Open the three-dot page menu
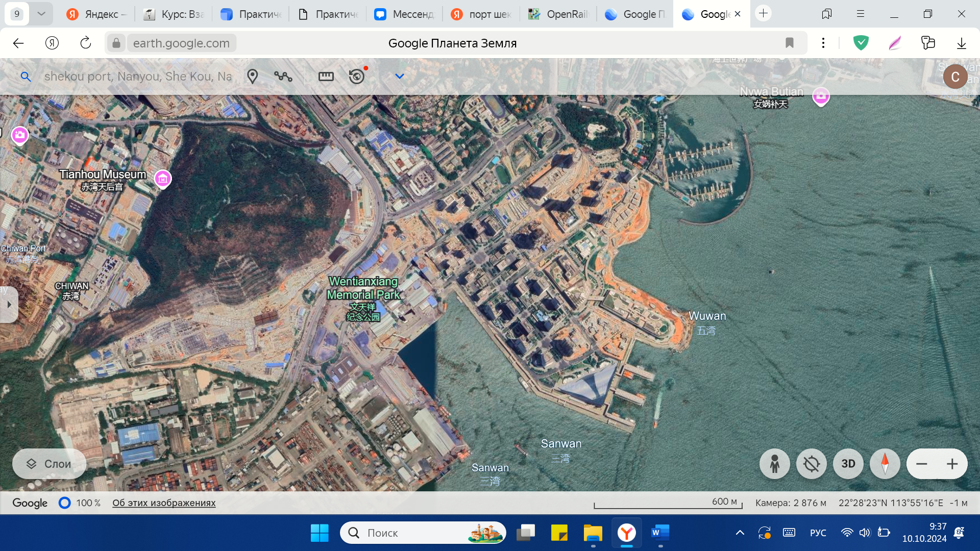Screen dimensions: 980x551 click(x=823, y=43)
